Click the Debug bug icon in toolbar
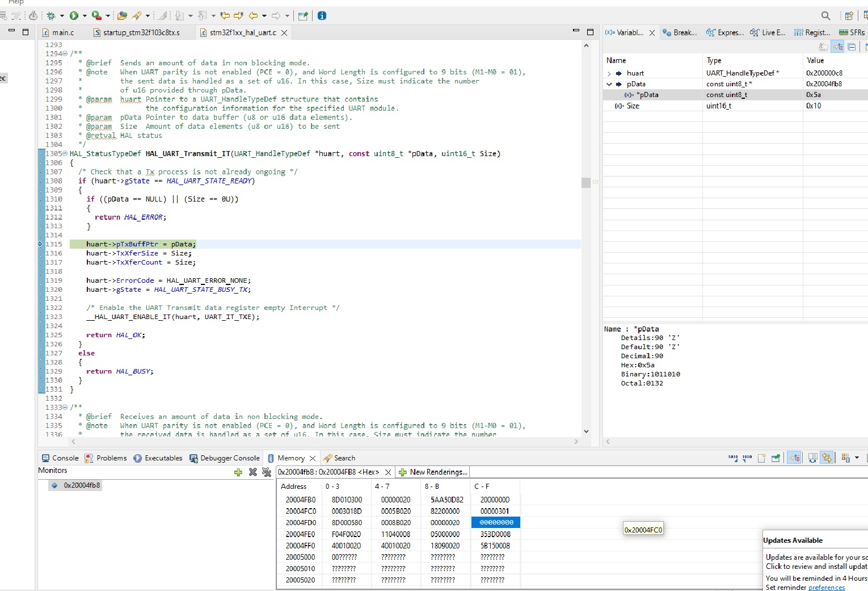The height and width of the screenshot is (591, 868). coord(51,16)
